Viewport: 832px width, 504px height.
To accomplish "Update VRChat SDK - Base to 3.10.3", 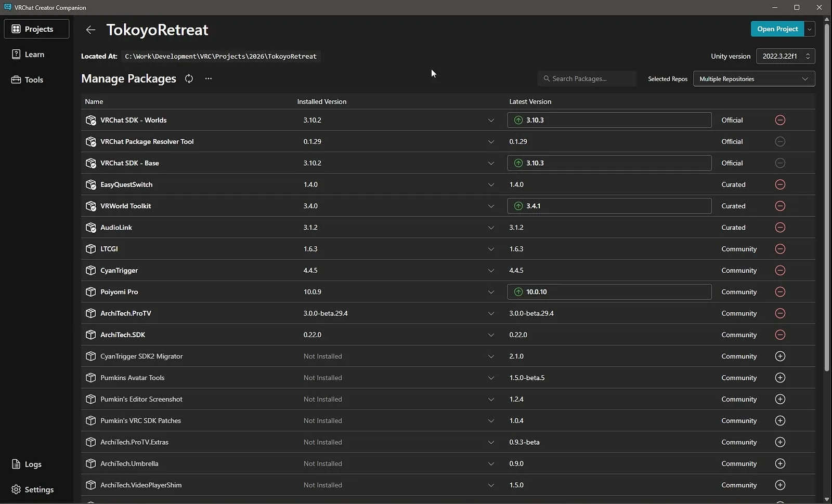I will 609,163.
